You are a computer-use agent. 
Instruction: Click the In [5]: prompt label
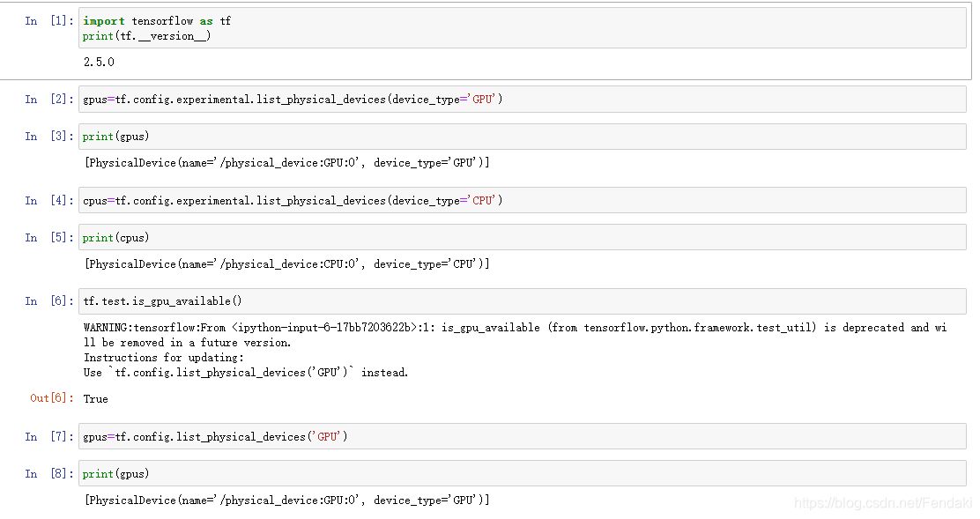[x=49, y=237]
